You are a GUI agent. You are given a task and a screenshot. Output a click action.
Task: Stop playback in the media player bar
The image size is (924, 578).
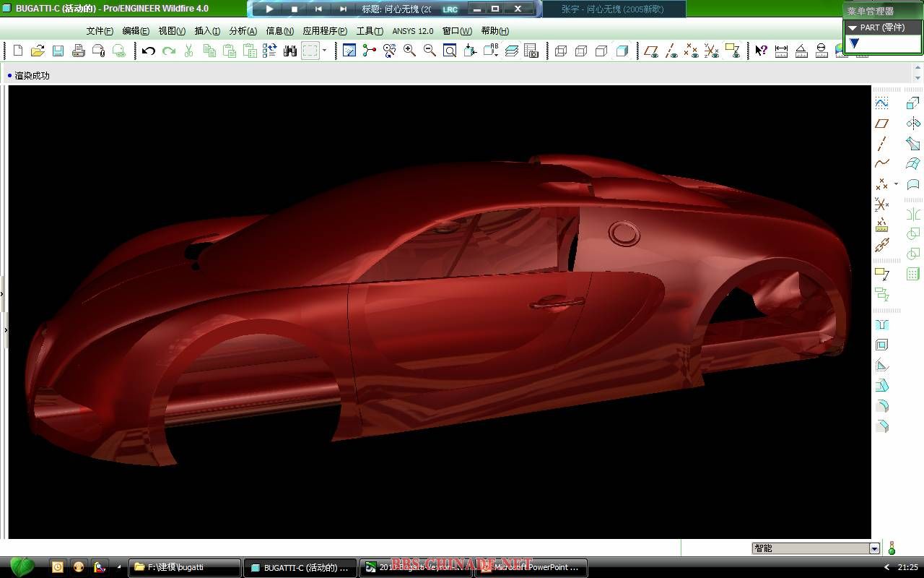[x=294, y=9]
